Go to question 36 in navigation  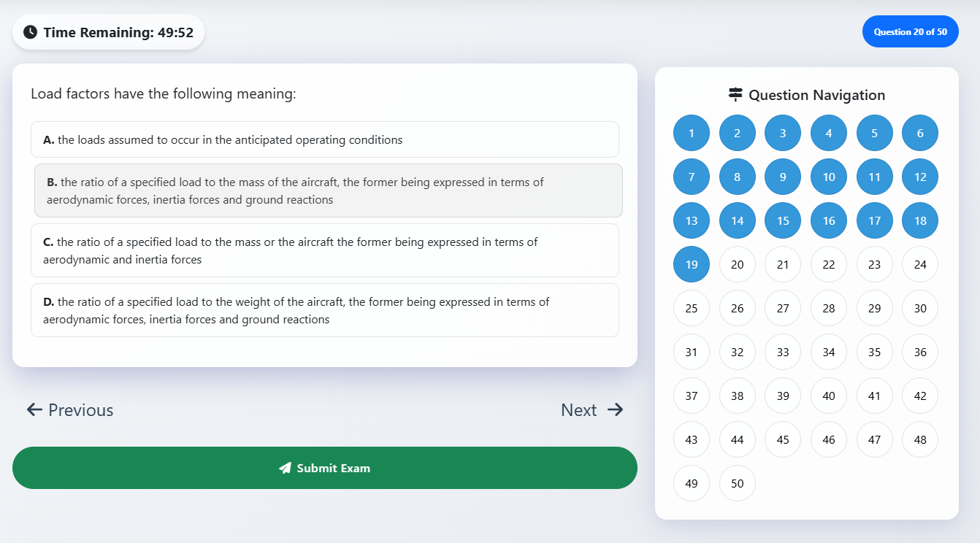coord(920,352)
